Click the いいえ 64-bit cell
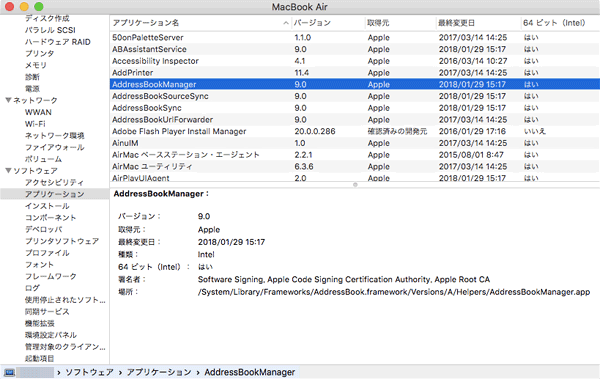Screen dimensions: 600x379 coord(535,131)
